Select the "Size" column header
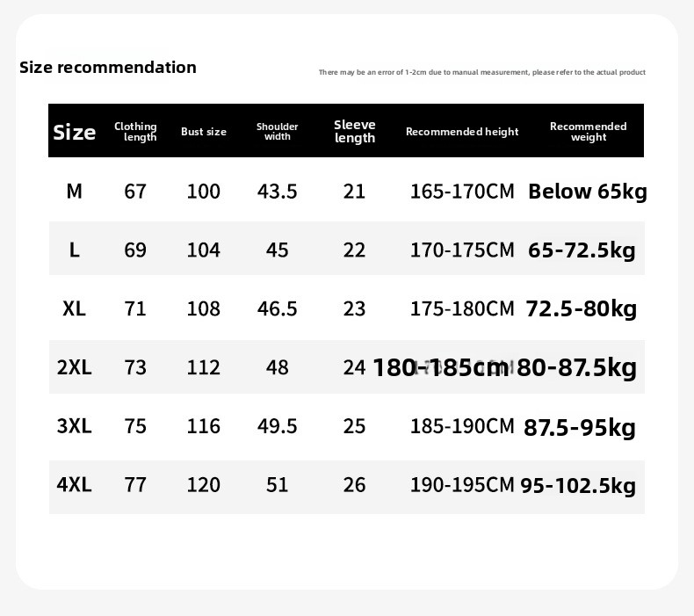This screenshot has width=694, height=616. tap(75, 133)
